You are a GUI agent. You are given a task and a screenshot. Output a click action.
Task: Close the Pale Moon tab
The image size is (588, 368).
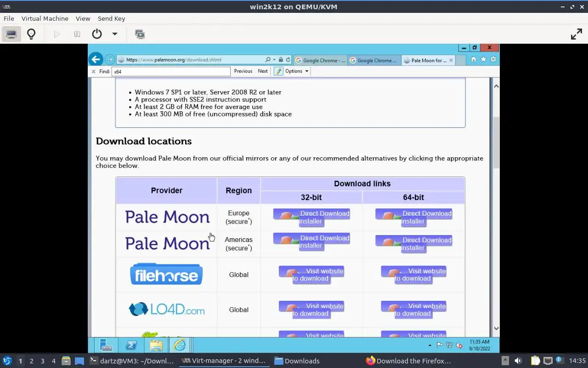451,60
